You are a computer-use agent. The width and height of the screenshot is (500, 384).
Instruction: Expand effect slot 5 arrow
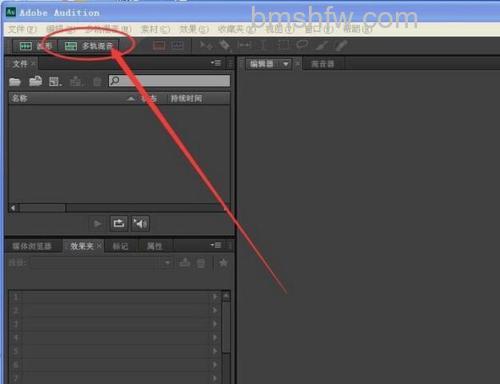click(x=215, y=351)
